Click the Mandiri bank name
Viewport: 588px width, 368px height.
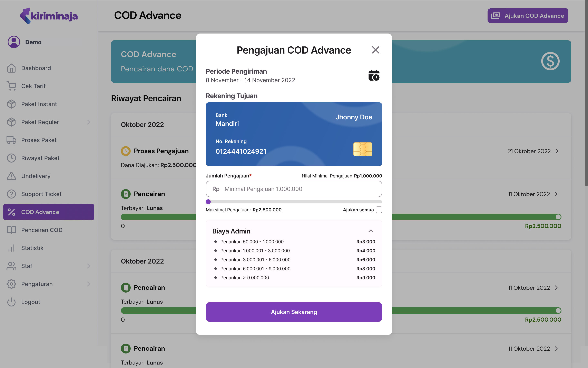pyautogui.click(x=227, y=124)
